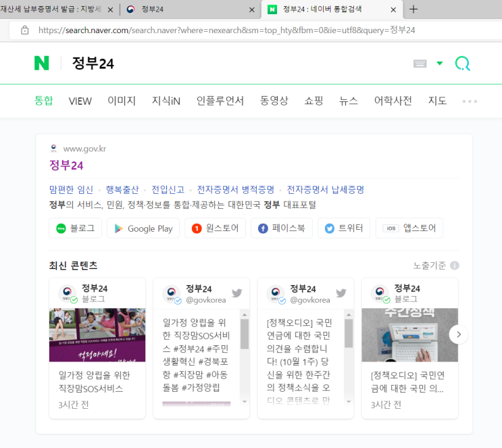Open the 전자증명서 납세증명 link
The image size is (502, 448).
326,190
